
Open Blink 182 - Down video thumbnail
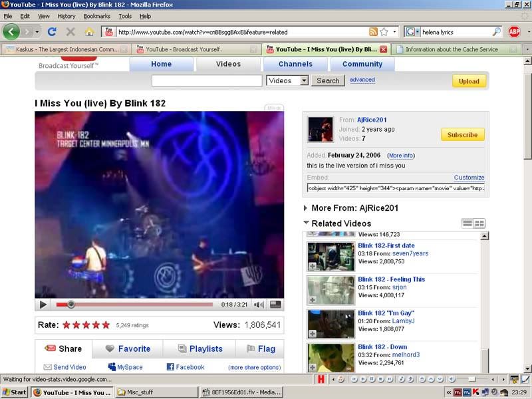point(331,358)
